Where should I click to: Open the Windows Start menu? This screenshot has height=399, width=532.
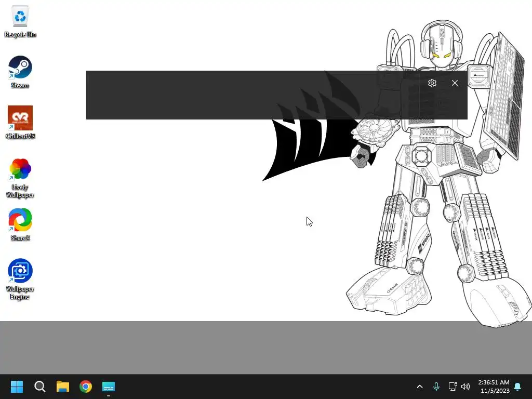point(17,387)
